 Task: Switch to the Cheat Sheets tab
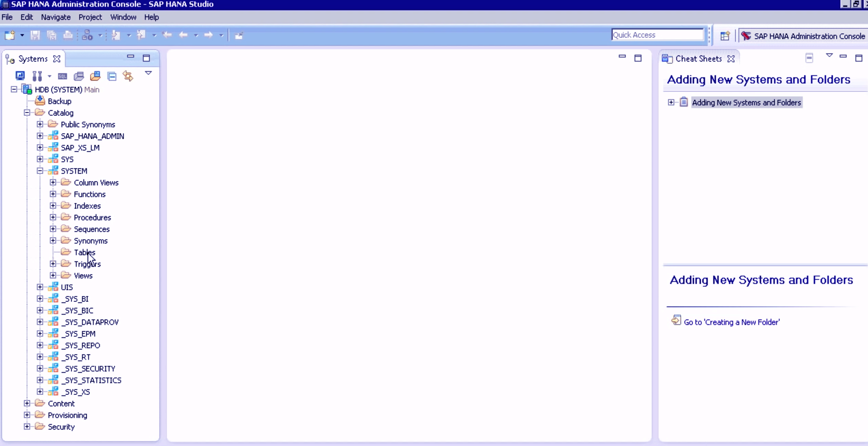698,58
